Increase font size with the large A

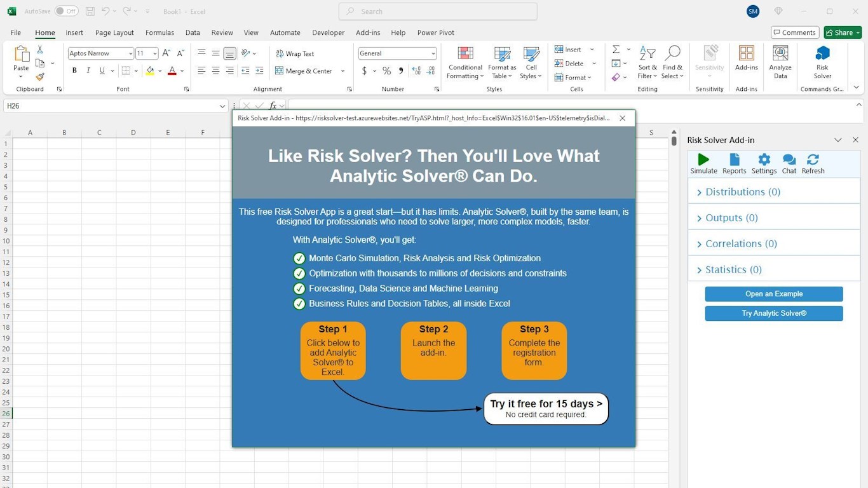pos(166,53)
